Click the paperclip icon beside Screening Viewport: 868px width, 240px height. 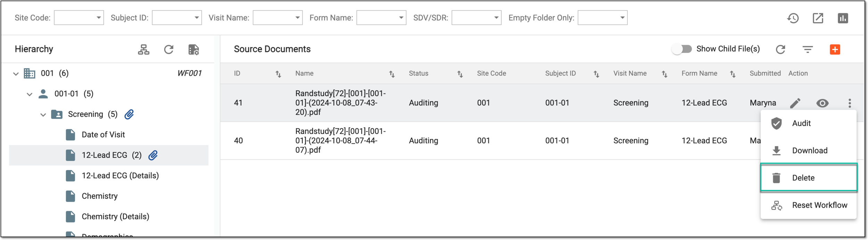[x=129, y=114]
